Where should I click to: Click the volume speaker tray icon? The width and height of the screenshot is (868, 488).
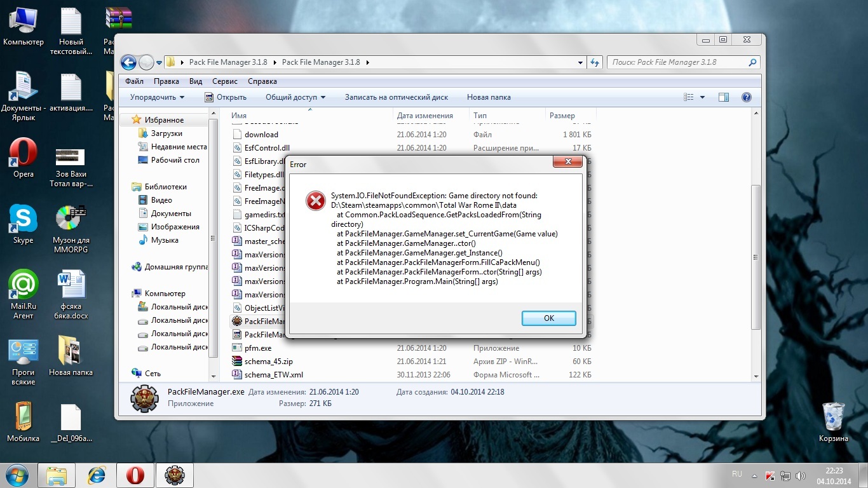pos(801,475)
